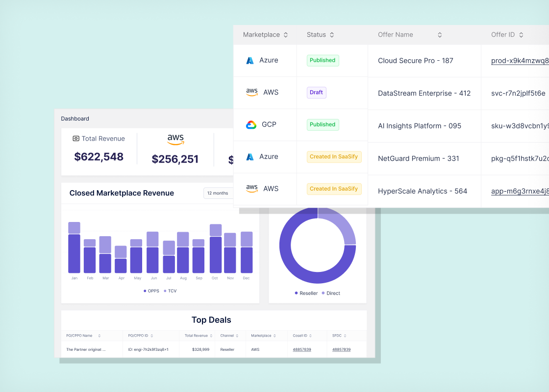Click the Total Revenue money icon
The image size is (549, 392).
[76, 139]
